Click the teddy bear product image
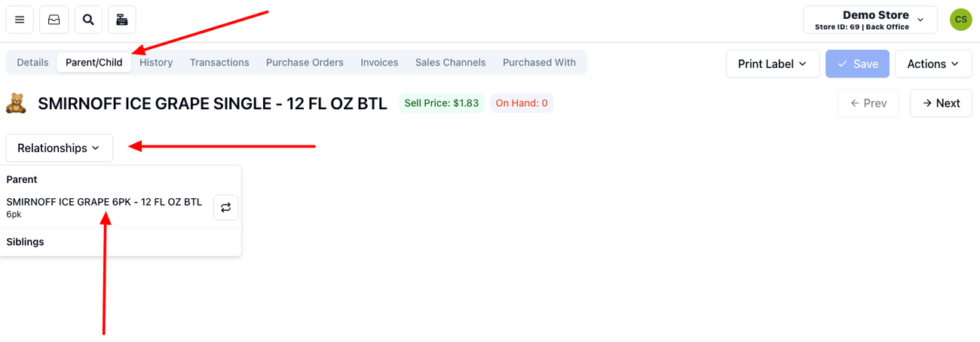 click(x=16, y=103)
